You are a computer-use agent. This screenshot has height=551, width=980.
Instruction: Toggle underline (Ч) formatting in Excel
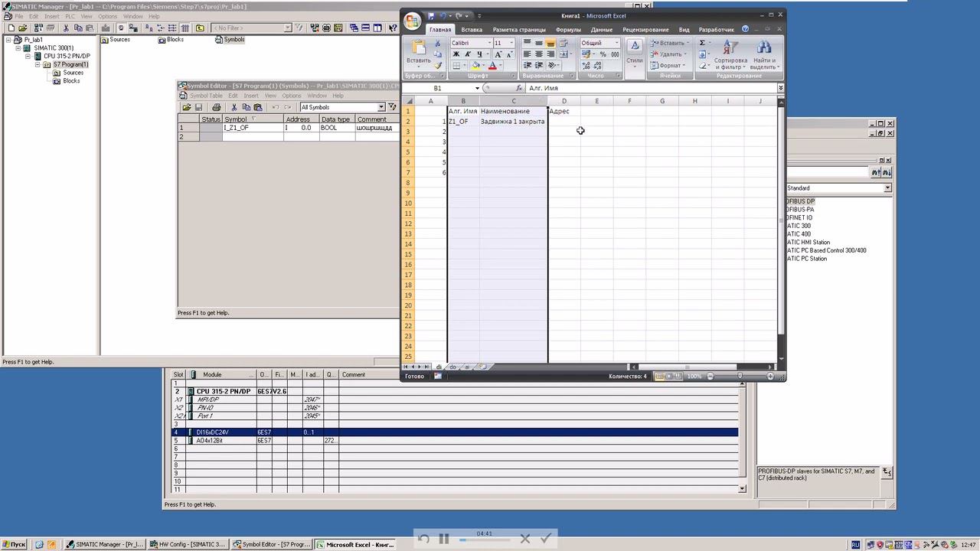click(479, 54)
